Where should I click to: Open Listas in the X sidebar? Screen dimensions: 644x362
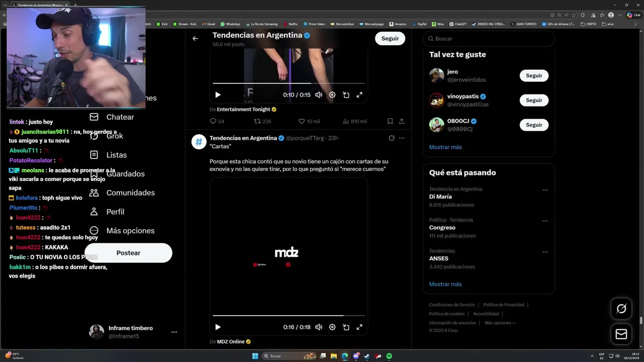(x=108, y=155)
